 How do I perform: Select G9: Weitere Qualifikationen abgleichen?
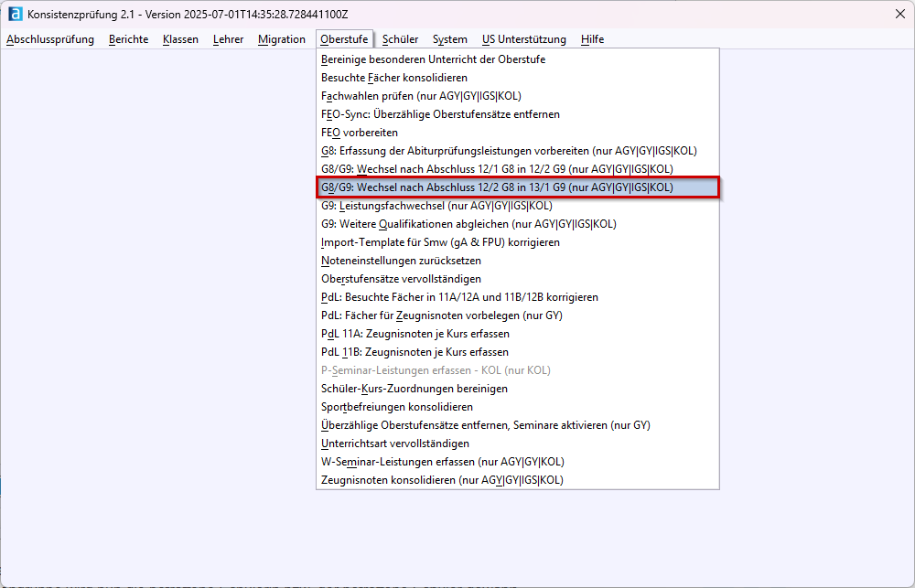[x=518, y=224]
